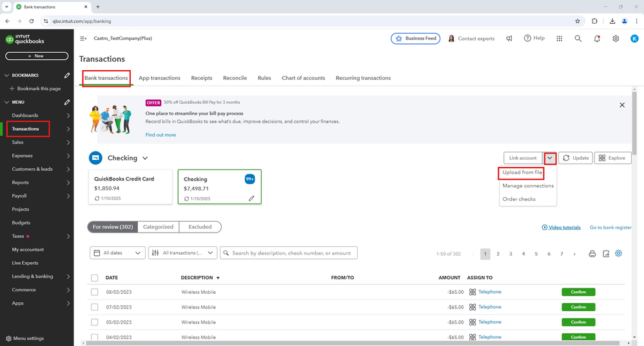The image size is (644, 346).
Task: Click the pencil edit icon on Checking card
Action: (251, 198)
